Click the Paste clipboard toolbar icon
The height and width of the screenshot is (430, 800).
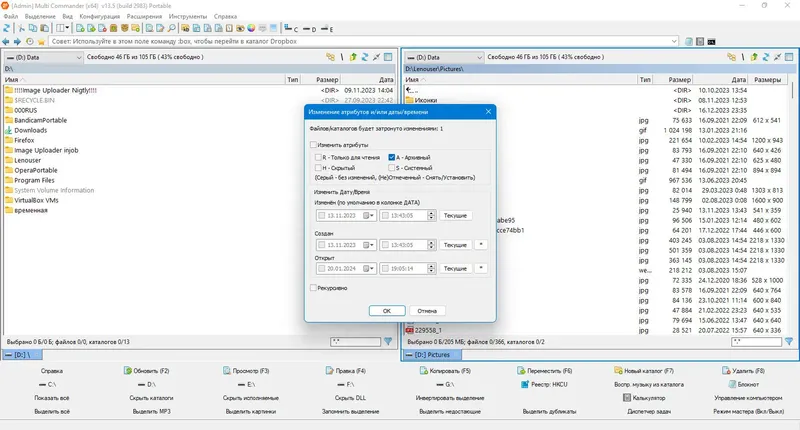[x=44, y=29]
